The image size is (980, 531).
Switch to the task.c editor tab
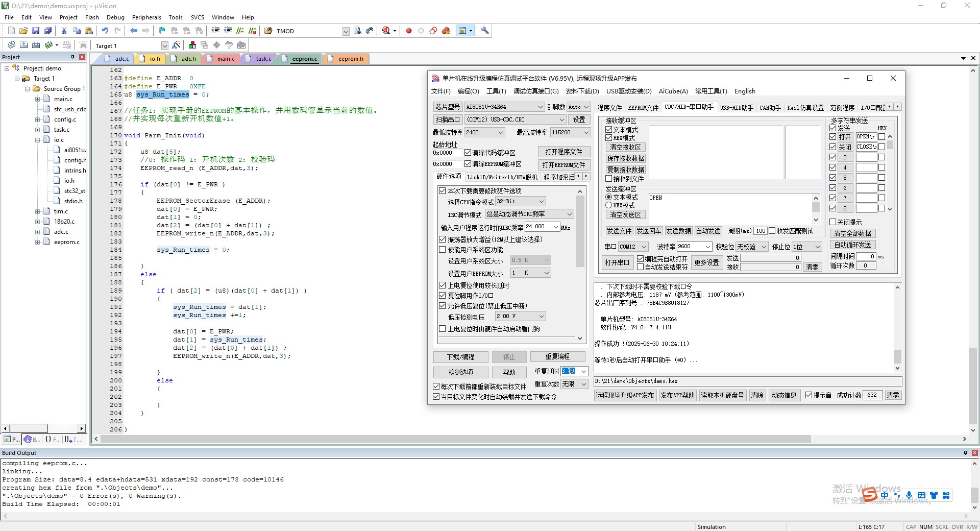pyautogui.click(x=259, y=59)
